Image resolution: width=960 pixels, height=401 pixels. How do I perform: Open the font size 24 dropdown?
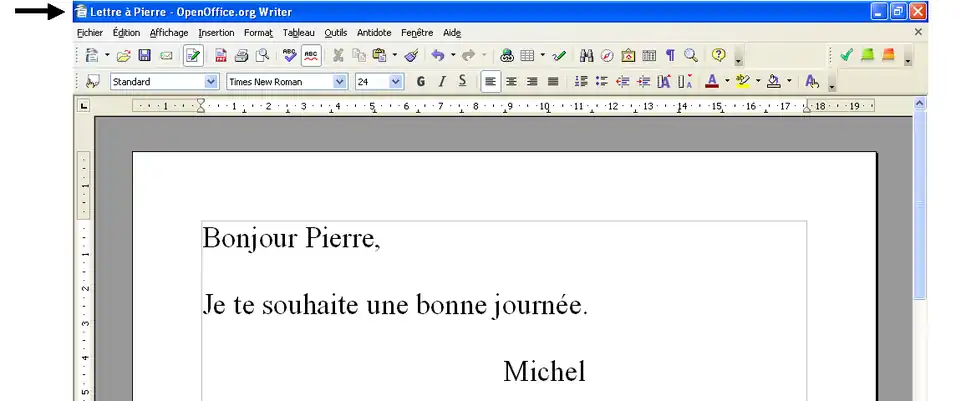click(396, 82)
